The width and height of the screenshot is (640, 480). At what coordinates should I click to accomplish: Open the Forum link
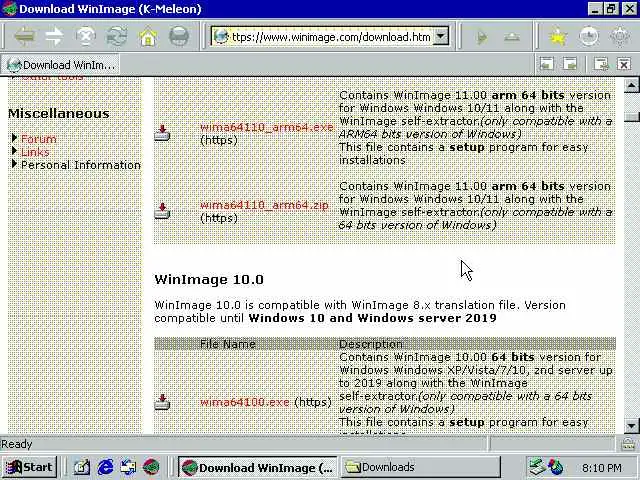coord(39,139)
